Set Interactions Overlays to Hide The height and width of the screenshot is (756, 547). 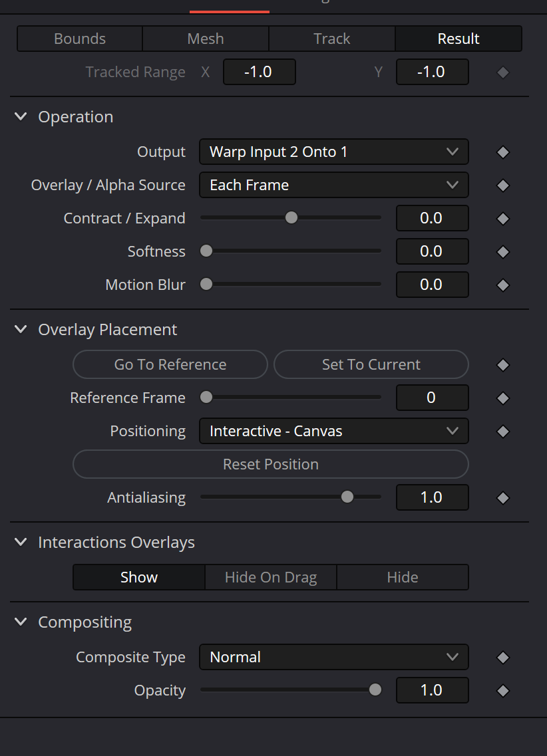(x=403, y=577)
